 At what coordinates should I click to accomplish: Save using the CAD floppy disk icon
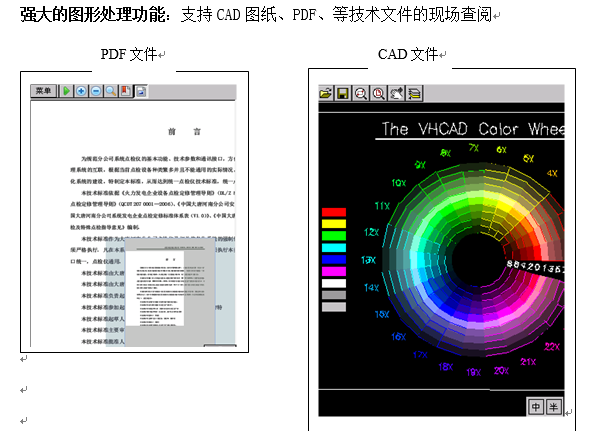click(x=342, y=93)
